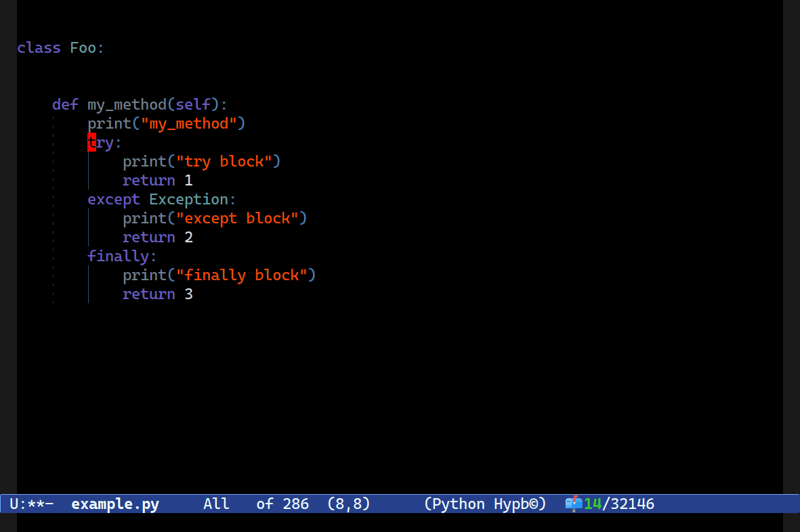Click the 'finally:' keyword
Viewport: 800px width, 532px height.
point(122,257)
